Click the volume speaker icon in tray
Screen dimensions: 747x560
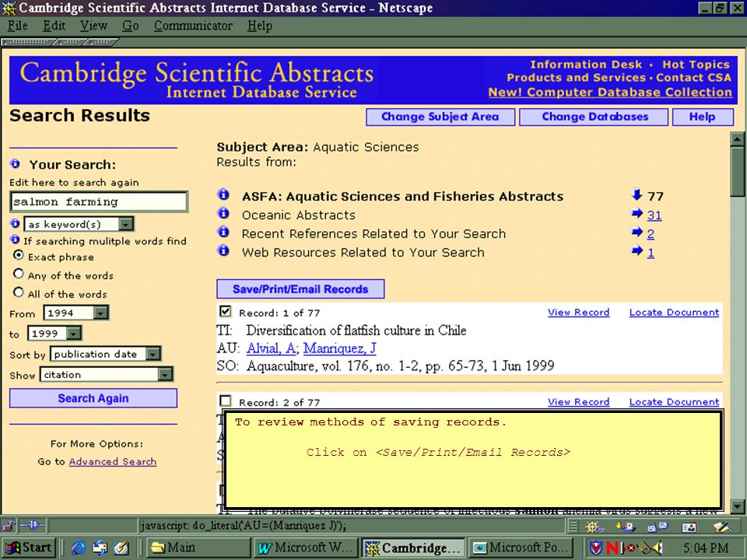point(658,548)
